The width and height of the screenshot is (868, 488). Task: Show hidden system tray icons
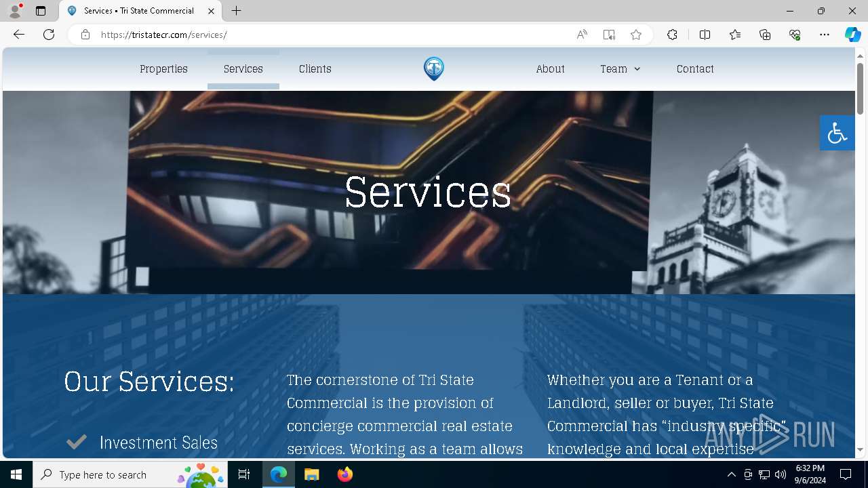click(x=731, y=474)
